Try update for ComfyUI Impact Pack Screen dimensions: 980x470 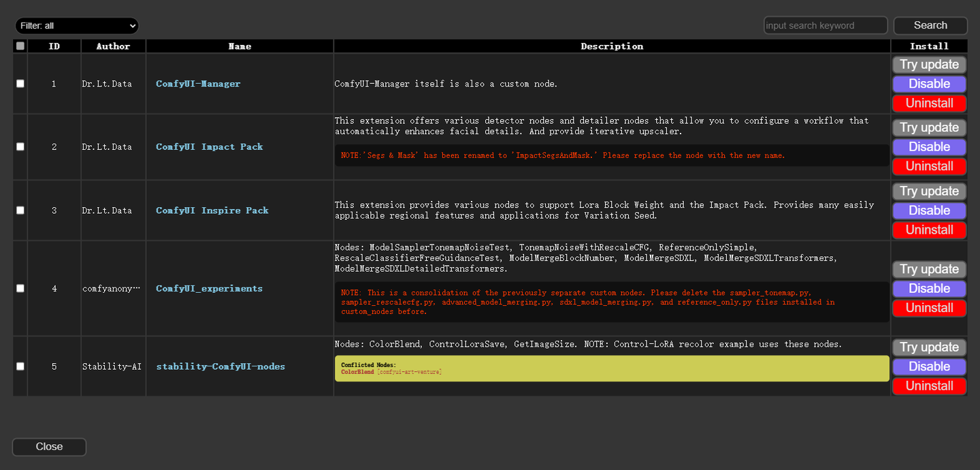929,127
